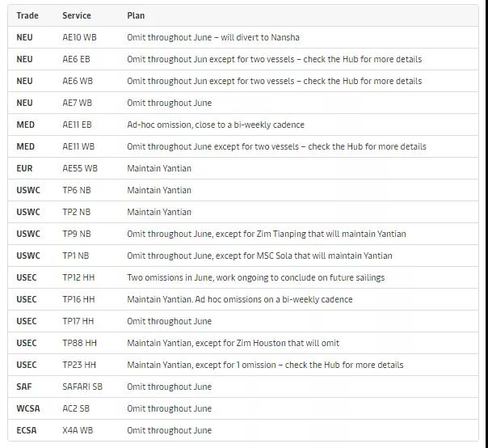Select the AC2 SB service cell
Viewport: 488px width, 448px height.
click(76, 408)
